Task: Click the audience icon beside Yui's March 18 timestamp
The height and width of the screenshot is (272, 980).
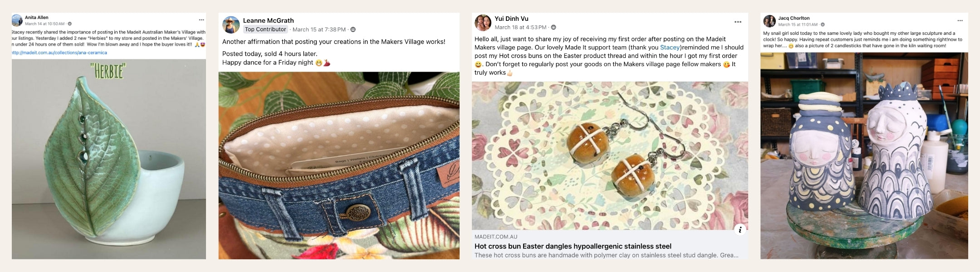Action: [554, 28]
